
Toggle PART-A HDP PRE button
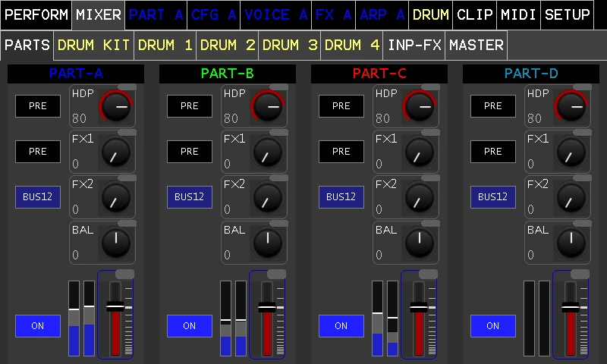click(x=38, y=106)
